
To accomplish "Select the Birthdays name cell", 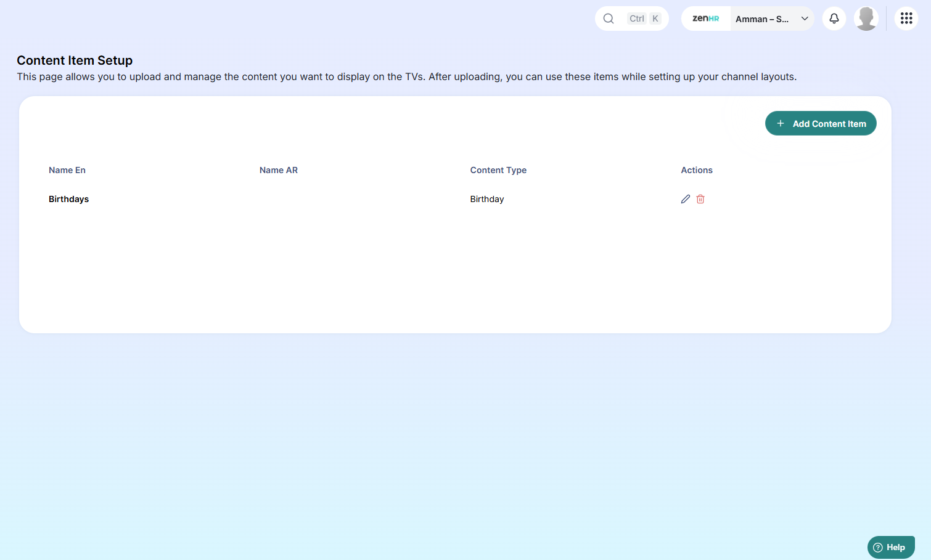I will [69, 199].
